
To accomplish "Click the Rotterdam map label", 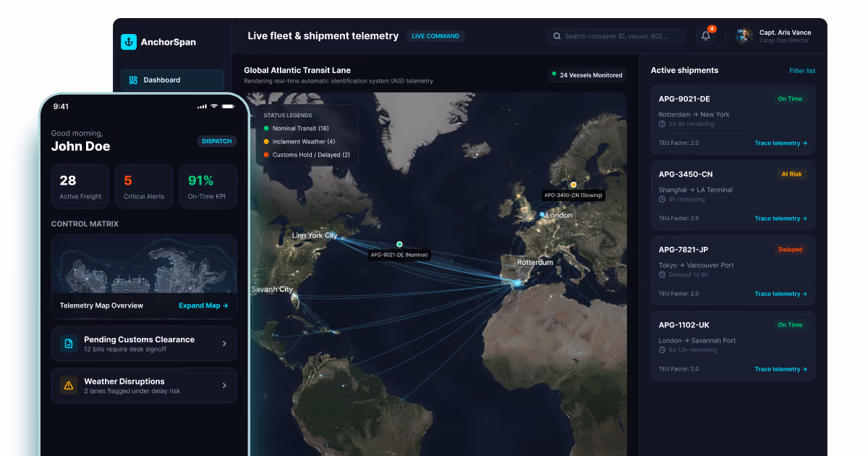I will click(535, 262).
